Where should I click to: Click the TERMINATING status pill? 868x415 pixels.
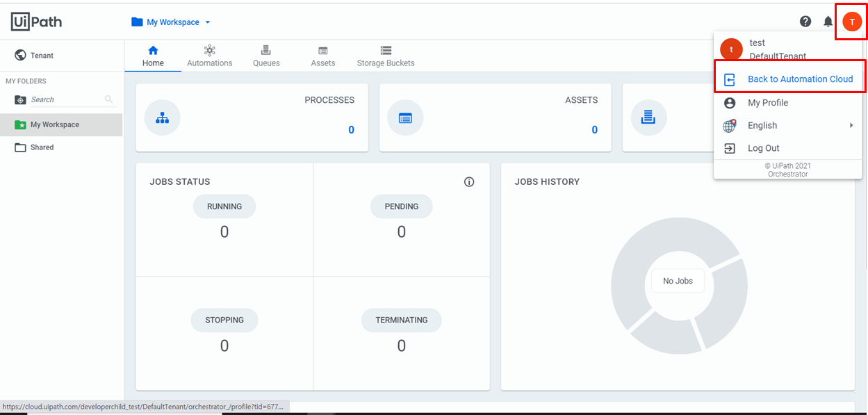pyautogui.click(x=402, y=320)
